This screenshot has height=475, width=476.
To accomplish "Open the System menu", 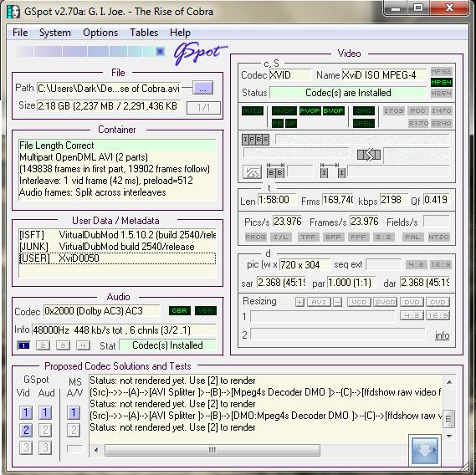I will point(55,33).
